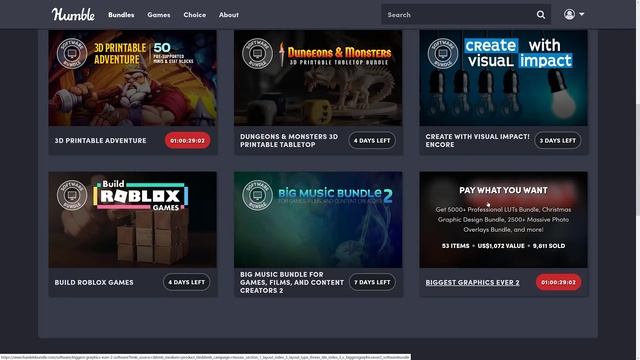Click the 7 Days Left badge
Image resolution: width=640 pixels, height=360 pixels.
point(372,282)
